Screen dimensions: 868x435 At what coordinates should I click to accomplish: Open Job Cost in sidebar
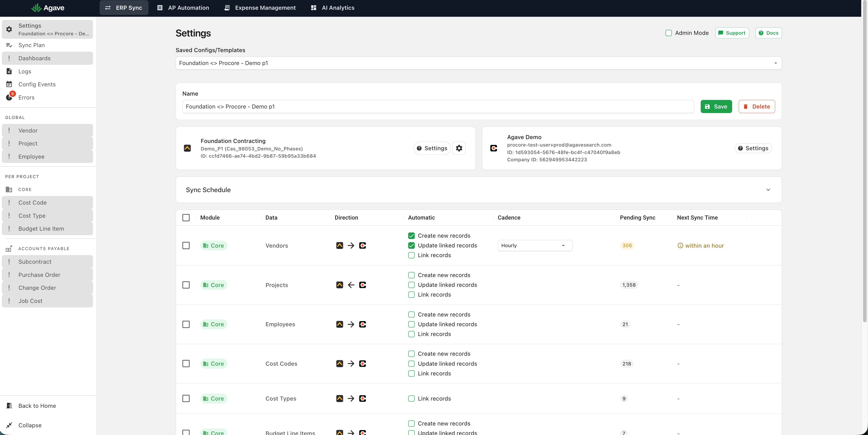pos(47,301)
